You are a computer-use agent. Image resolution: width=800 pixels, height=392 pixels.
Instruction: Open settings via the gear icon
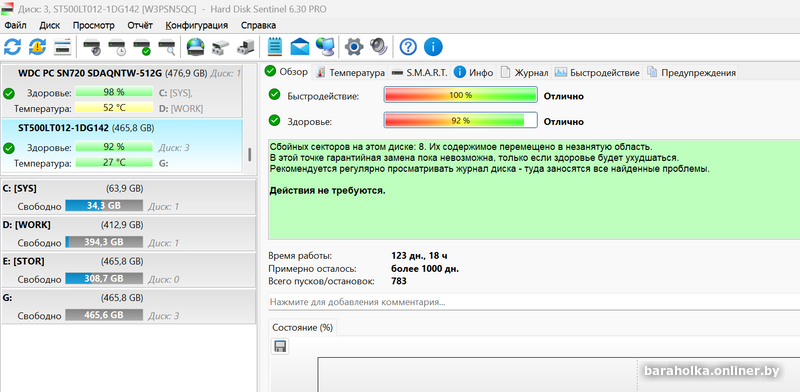(354, 47)
